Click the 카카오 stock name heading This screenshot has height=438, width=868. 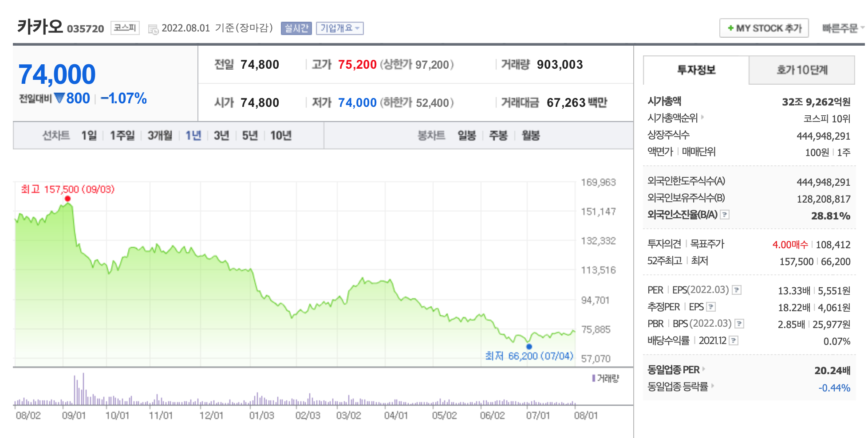[x=40, y=27]
